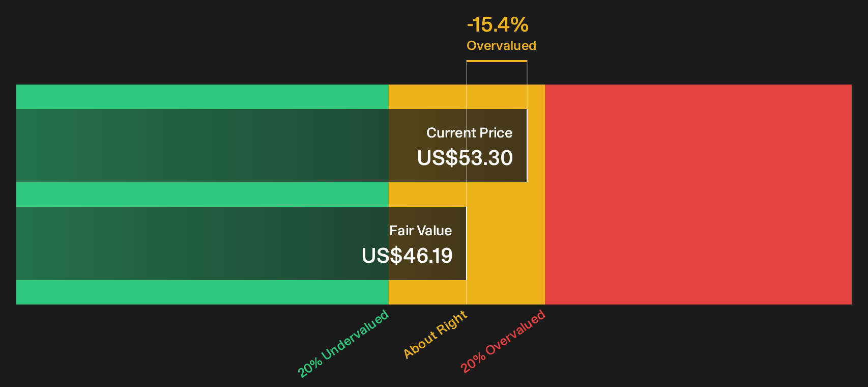Click the end edge of Fair Value bar
868x387 pixels.
467,243
